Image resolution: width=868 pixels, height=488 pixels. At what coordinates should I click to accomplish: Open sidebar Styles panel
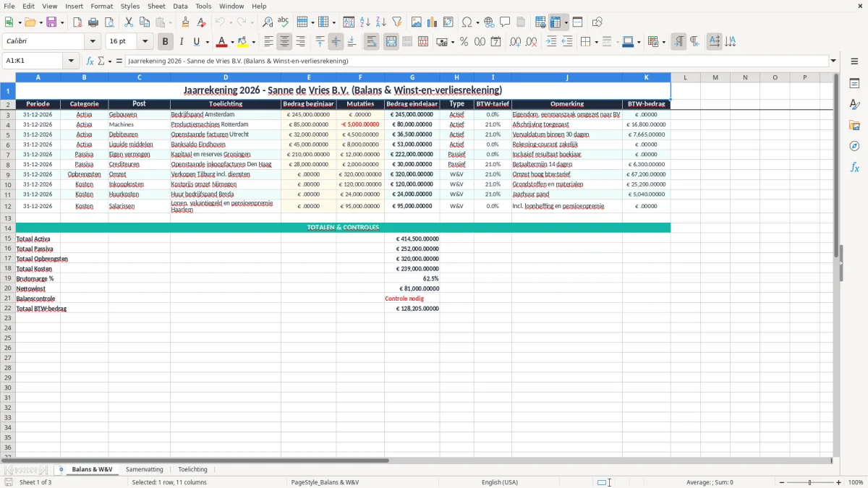(x=854, y=104)
